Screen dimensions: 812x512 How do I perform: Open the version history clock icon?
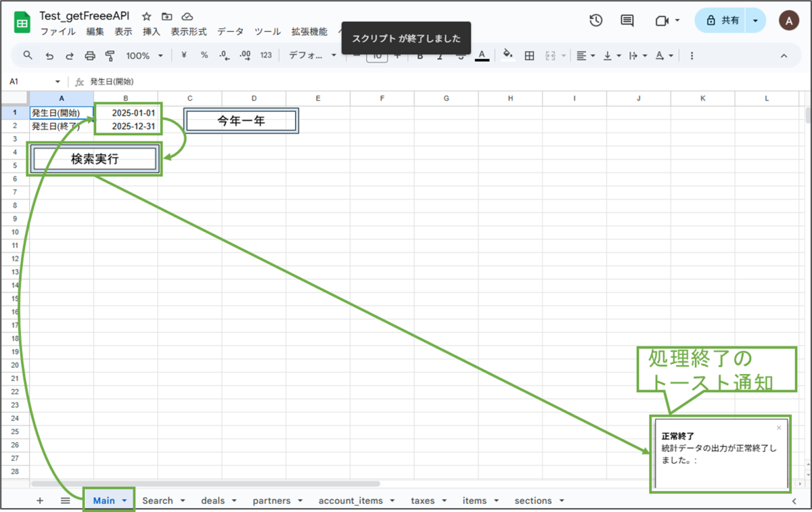click(595, 20)
